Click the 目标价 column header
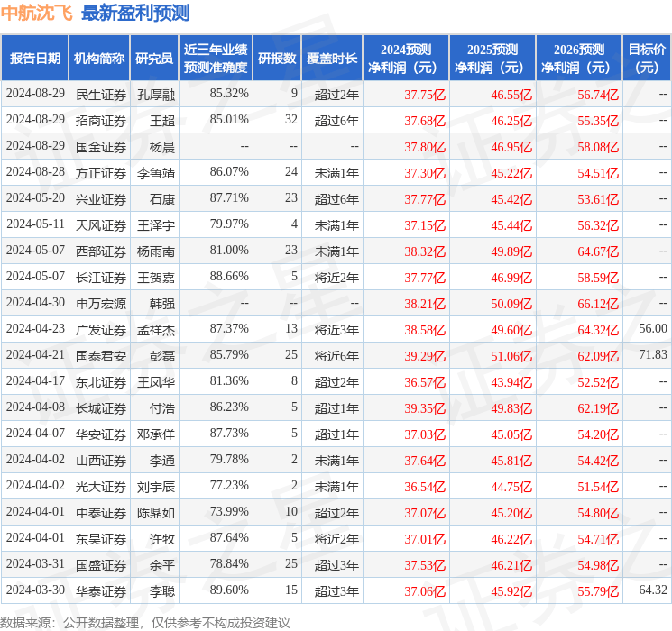Image resolution: width=672 pixels, height=631 pixels. (646, 59)
